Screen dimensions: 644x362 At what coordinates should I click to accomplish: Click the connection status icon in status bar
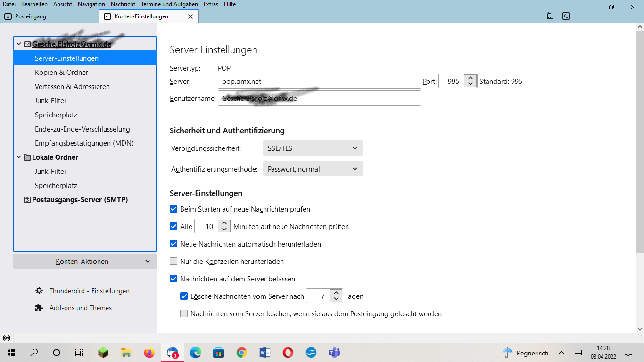[x=7, y=338]
